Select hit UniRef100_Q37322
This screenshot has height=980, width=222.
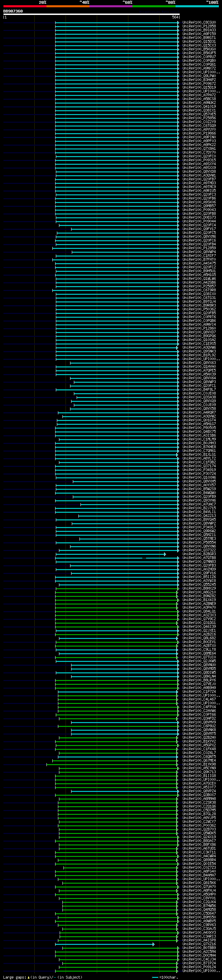point(199,550)
